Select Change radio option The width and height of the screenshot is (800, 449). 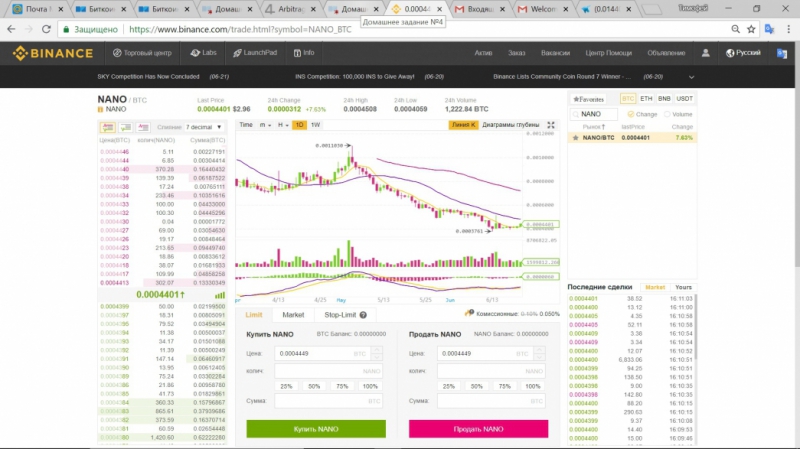[631, 114]
